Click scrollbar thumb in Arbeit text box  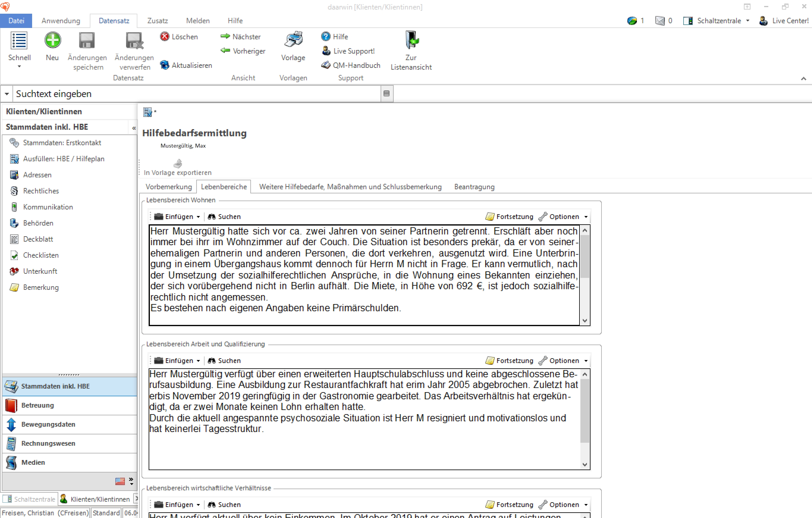585,410
